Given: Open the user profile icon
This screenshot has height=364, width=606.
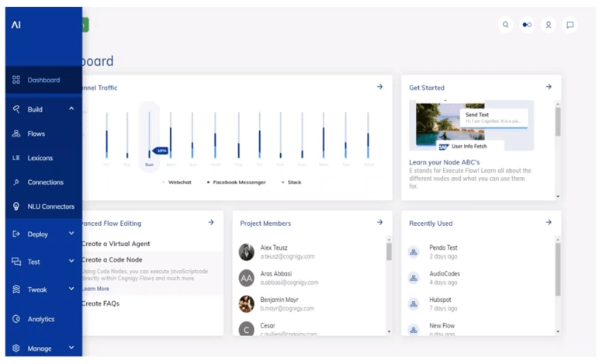Looking at the screenshot, I should point(549,25).
